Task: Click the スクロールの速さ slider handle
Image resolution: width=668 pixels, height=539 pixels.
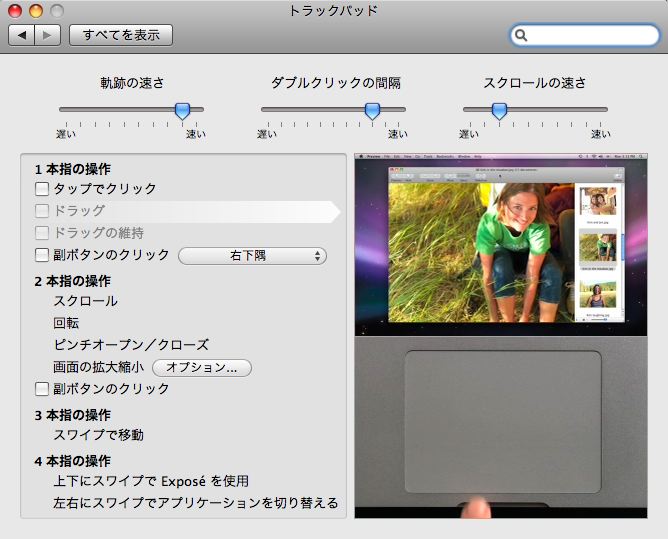Action: click(498, 110)
